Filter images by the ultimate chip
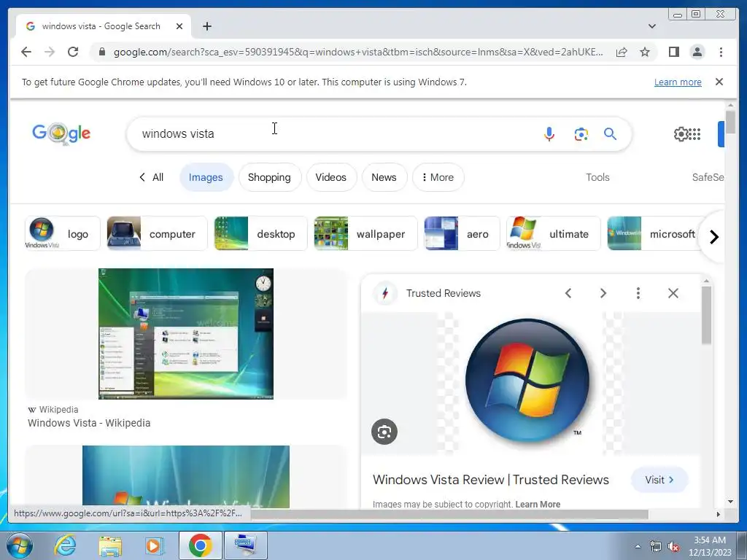Viewport: 747px width, 560px height. [553, 233]
